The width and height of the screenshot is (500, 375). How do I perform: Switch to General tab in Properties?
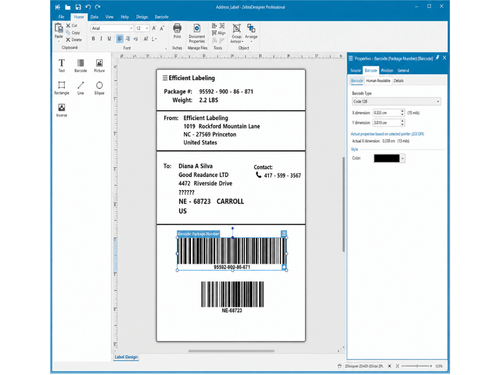pyautogui.click(x=403, y=70)
